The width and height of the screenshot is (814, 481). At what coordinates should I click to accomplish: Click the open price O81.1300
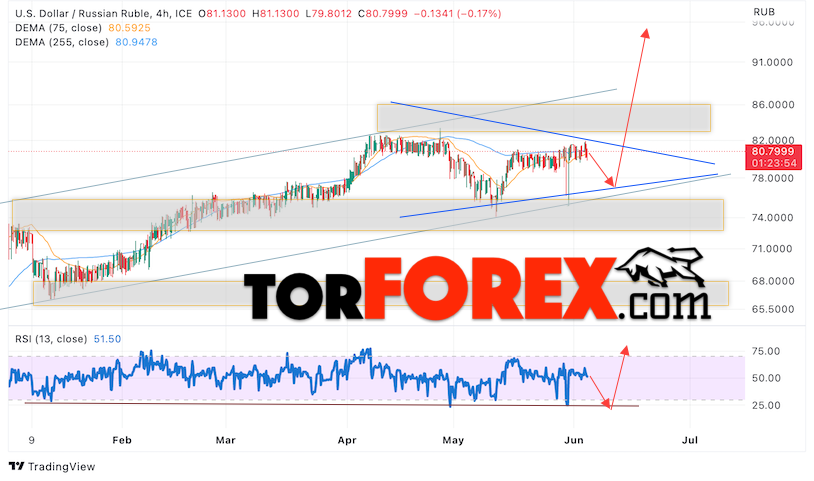coord(222,13)
